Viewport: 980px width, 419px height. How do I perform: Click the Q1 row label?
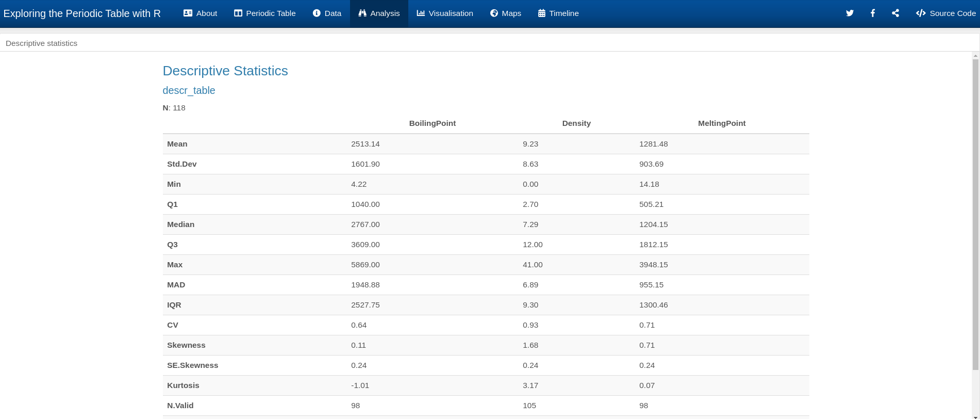tap(172, 204)
